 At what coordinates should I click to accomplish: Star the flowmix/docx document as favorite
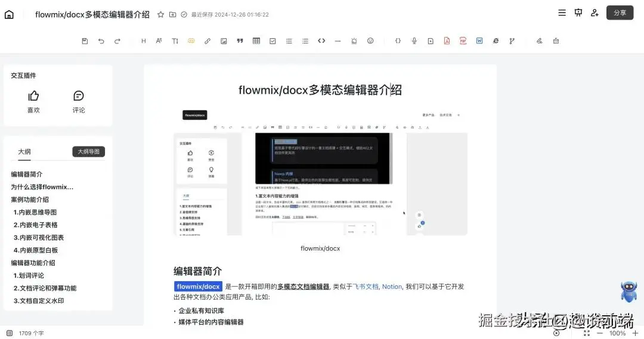pos(160,14)
